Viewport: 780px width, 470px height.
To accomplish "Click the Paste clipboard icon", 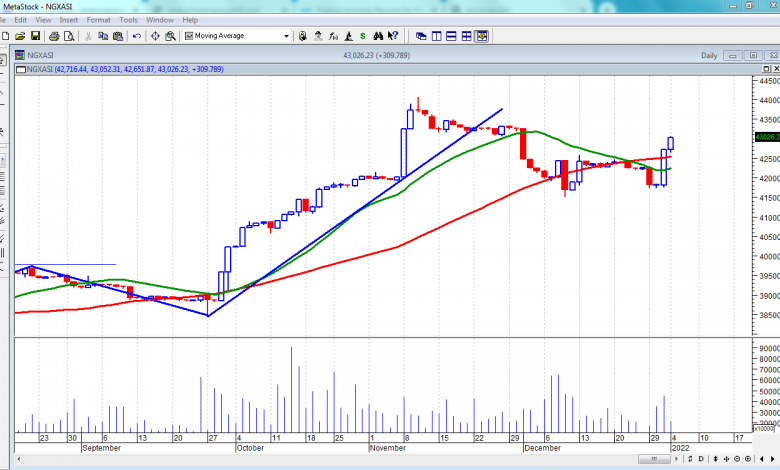I will (118, 36).
